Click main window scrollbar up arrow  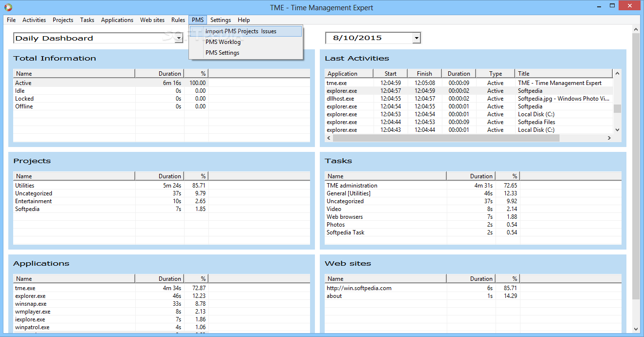(636, 30)
